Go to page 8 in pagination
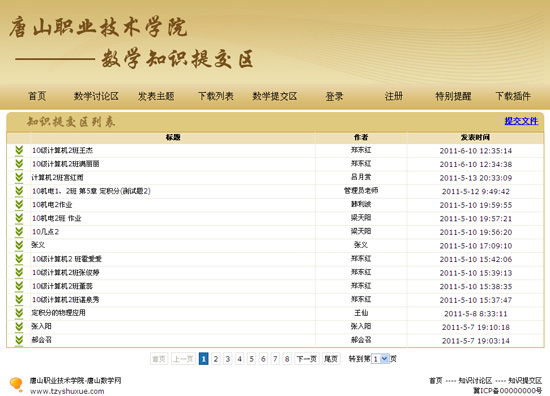Image resolution: width=550 pixels, height=396 pixels. (287, 359)
